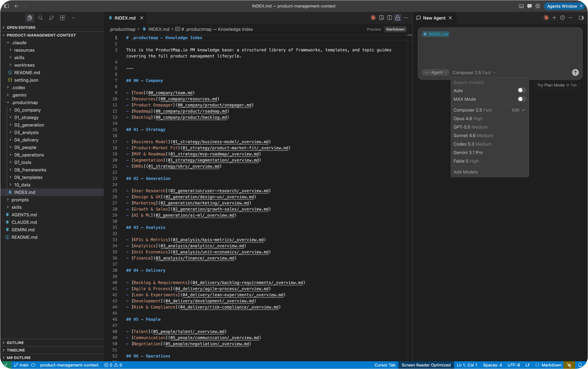The height and width of the screenshot is (369, 588).
Task: Expand the OUTLINE section
Action: coord(52,343)
